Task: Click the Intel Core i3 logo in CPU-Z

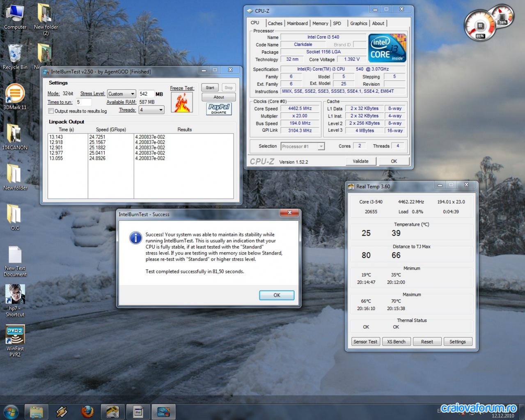Action: click(x=387, y=48)
